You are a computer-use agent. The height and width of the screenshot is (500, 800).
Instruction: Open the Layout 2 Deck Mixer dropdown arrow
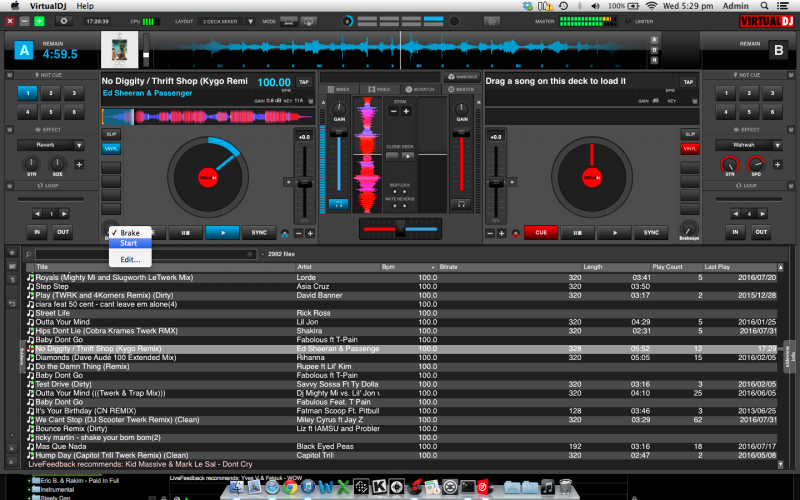point(251,21)
